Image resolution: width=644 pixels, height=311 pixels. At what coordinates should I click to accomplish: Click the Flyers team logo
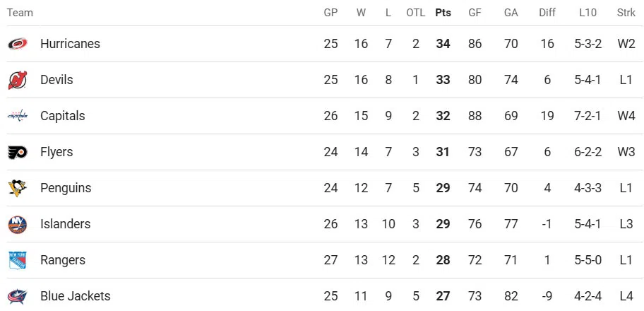coord(18,152)
